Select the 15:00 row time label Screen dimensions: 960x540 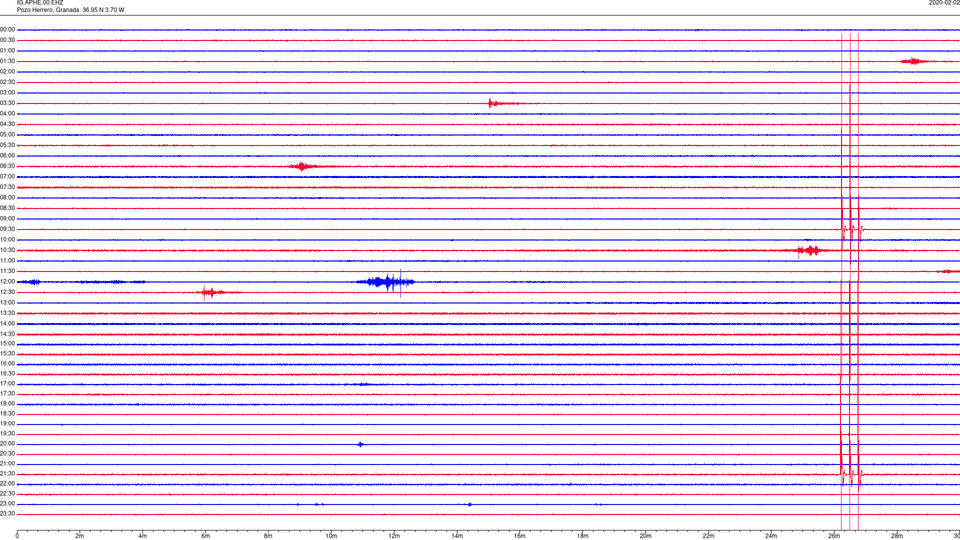(7, 344)
